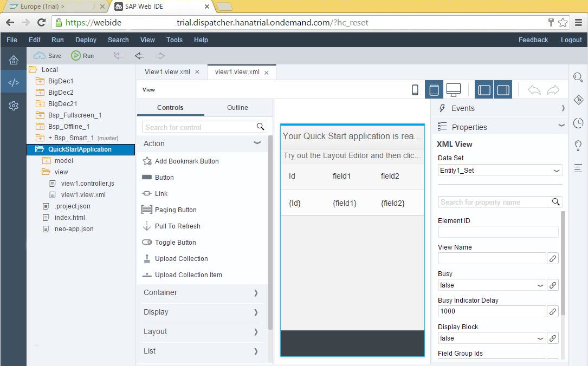This screenshot has height=366, width=588.
Task: Navigate back with the left arrow icon
Action: tap(139, 56)
